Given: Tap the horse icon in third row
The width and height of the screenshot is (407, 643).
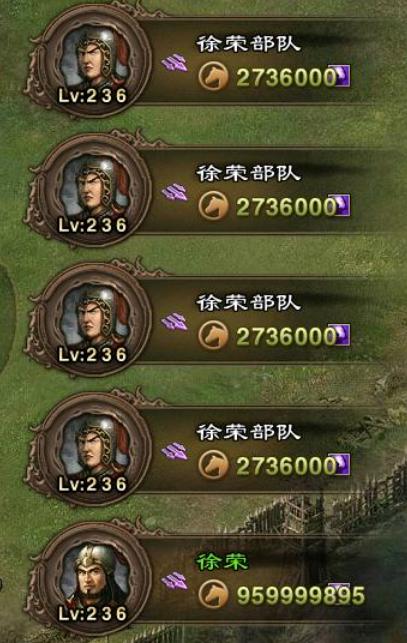Looking at the screenshot, I should tap(213, 335).
